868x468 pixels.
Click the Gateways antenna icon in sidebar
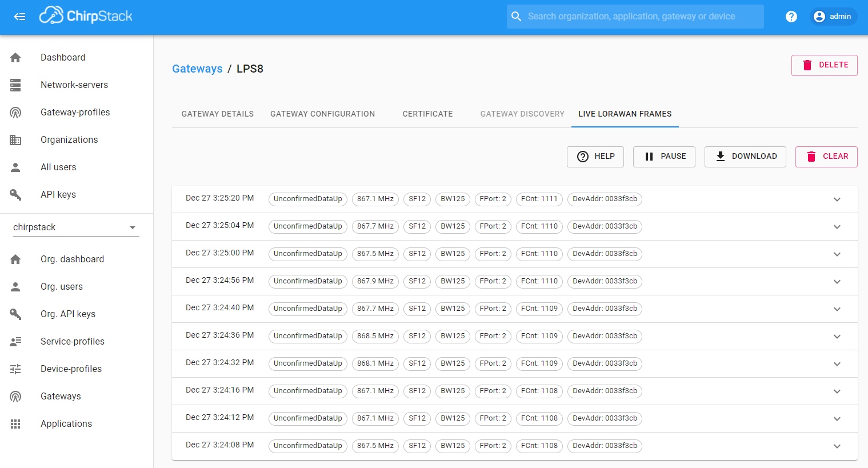point(15,397)
